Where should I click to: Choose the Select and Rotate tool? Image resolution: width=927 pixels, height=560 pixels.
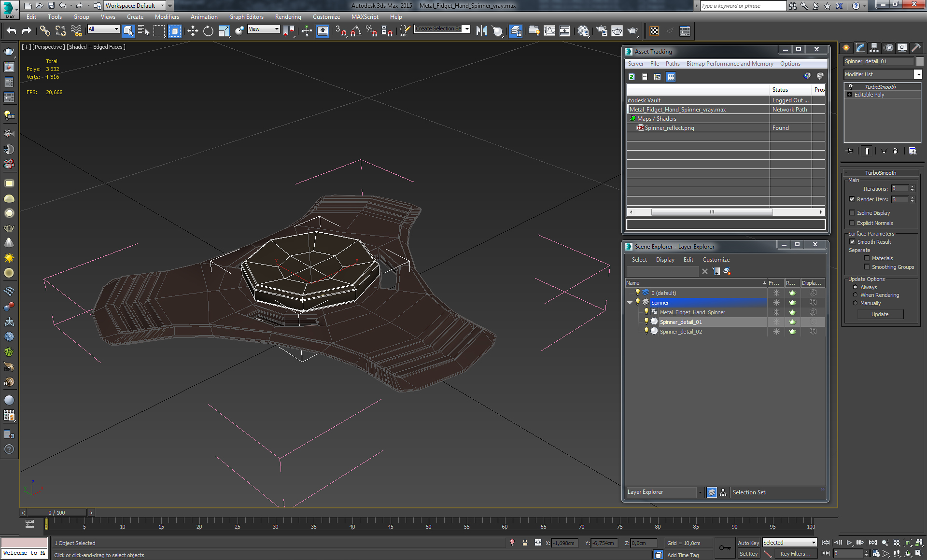[208, 31]
